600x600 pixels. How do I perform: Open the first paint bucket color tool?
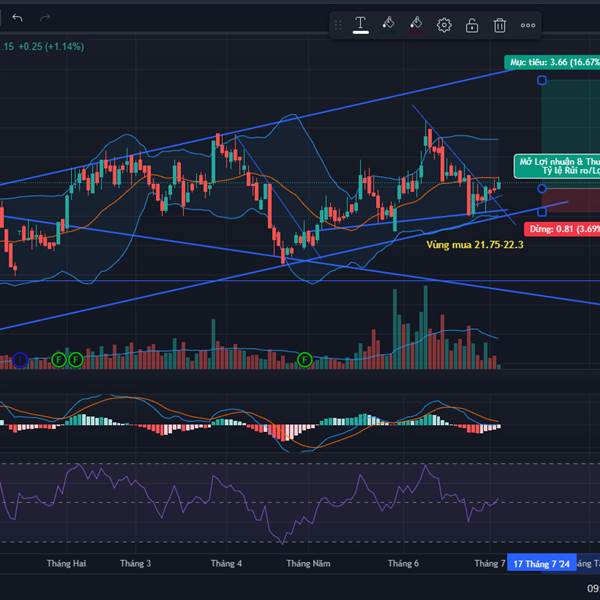coord(388,24)
